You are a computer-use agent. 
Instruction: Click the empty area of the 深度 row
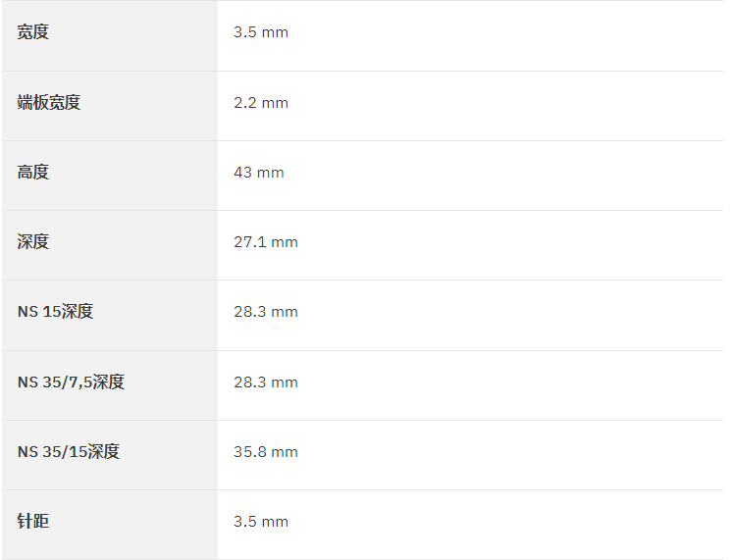pos(510,245)
